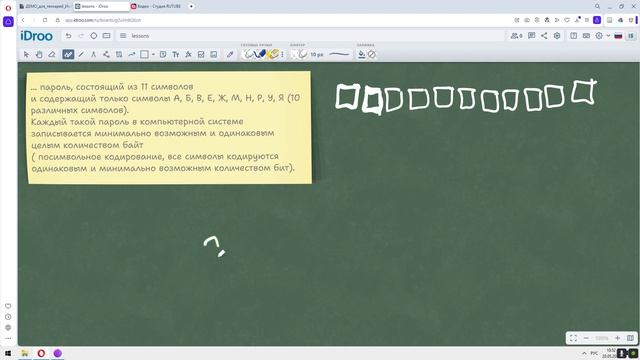The width and height of the screenshot is (640, 360).
Task: Click the iDroo logo
Action: pos(36,36)
